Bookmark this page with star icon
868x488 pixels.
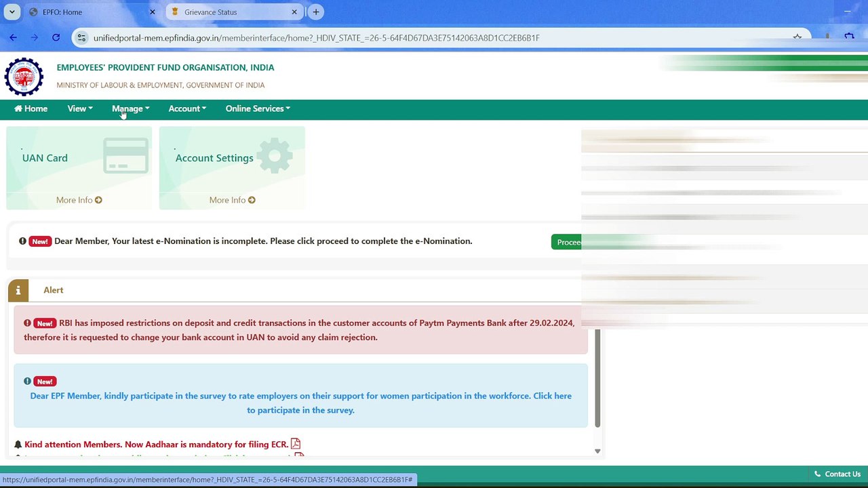click(797, 38)
